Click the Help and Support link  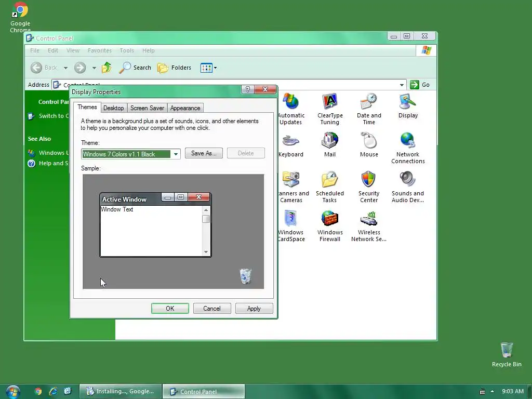click(48, 163)
